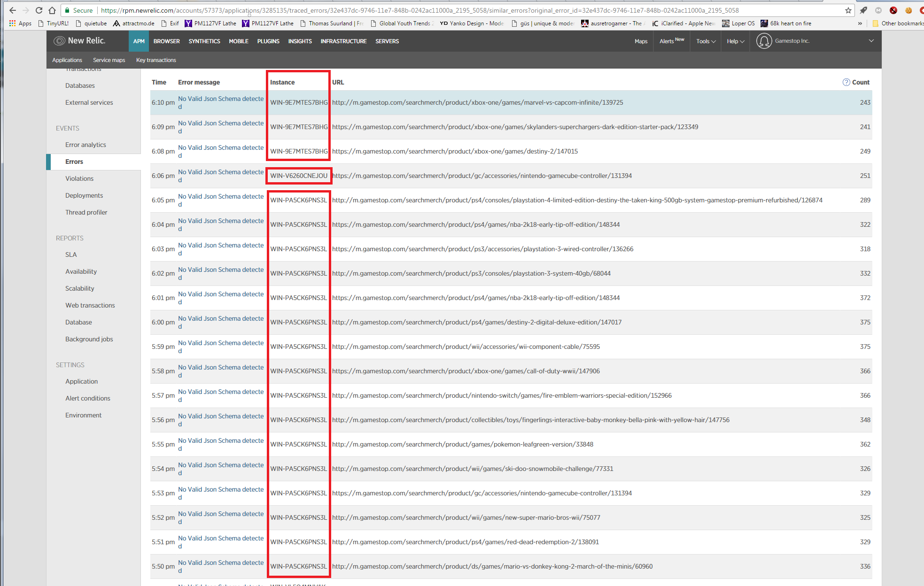Viewport: 924px width, 586px height.
Task: Open Application settings in sidebar
Action: pos(82,381)
